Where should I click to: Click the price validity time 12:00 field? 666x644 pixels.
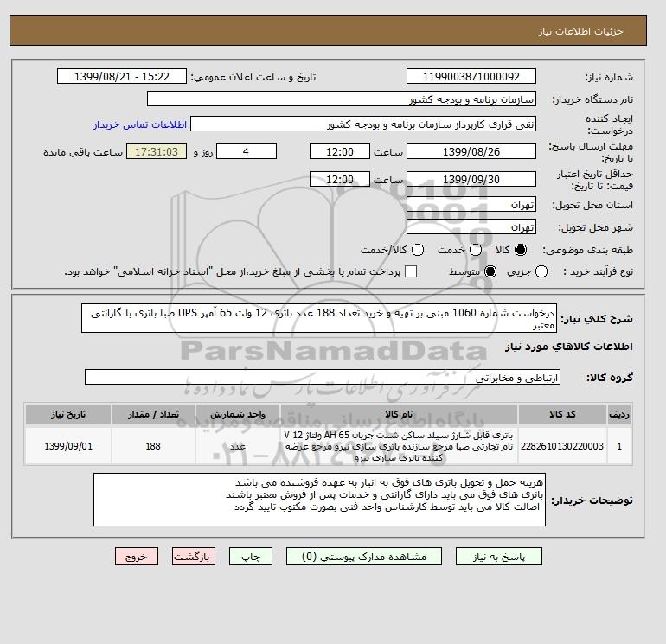(340, 179)
